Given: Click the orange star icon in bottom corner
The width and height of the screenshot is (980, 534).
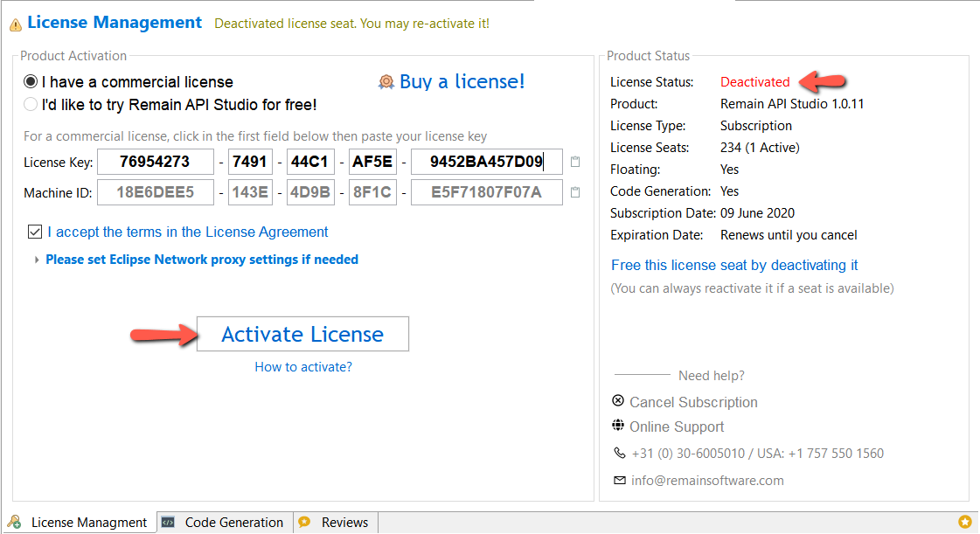Looking at the screenshot, I should [965, 522].
